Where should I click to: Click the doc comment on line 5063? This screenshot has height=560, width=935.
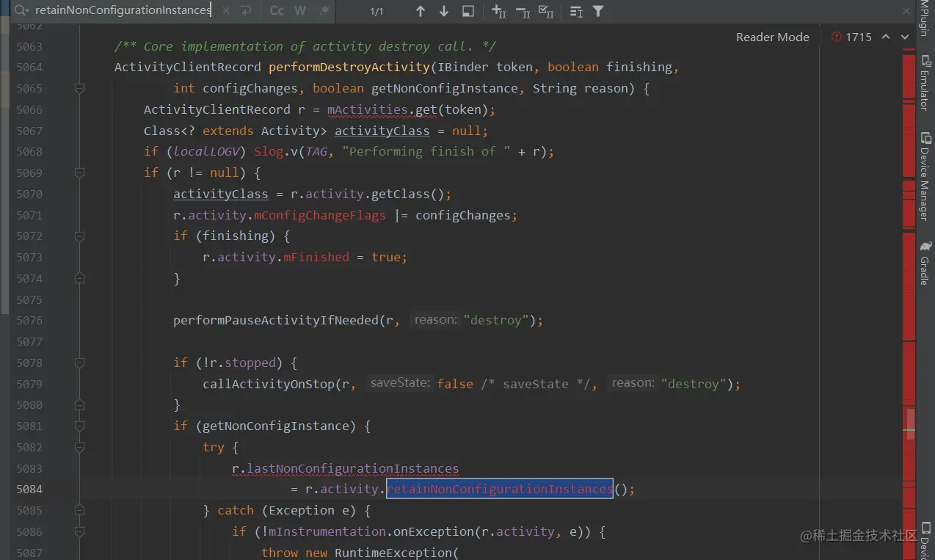click(x=305, y=46)
